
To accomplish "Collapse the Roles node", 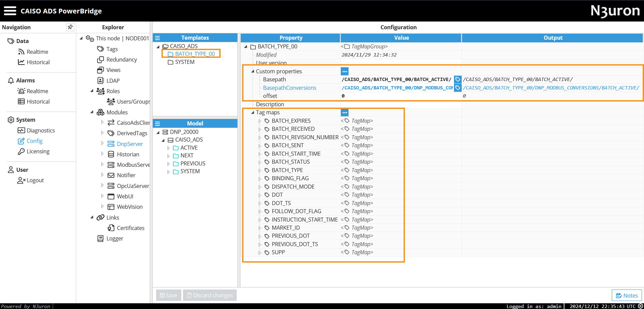I will pyautogui.click(x=92, y=91).
